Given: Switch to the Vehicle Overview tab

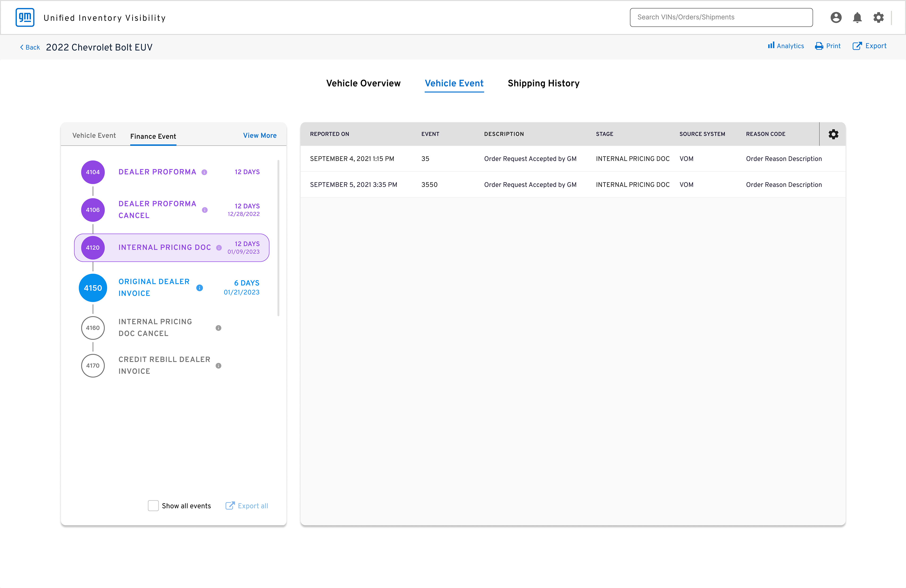Looking at the screenshot, I should pyautogui.click(x=363, y=83).
